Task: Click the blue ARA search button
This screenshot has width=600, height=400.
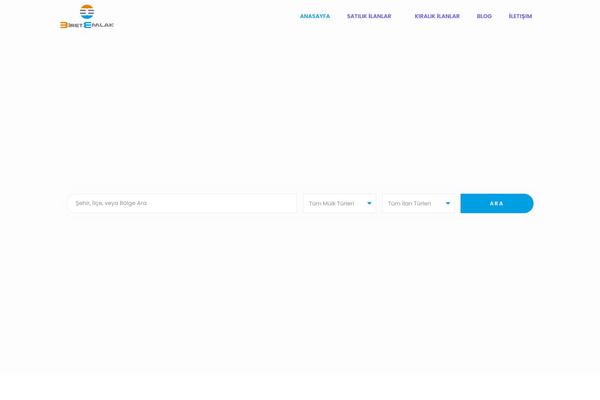Action: [497, 203]
